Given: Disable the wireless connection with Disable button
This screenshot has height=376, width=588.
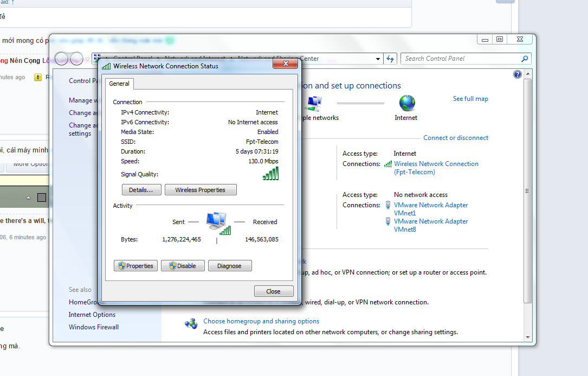Looking at the screenshot, I should 182,266.
